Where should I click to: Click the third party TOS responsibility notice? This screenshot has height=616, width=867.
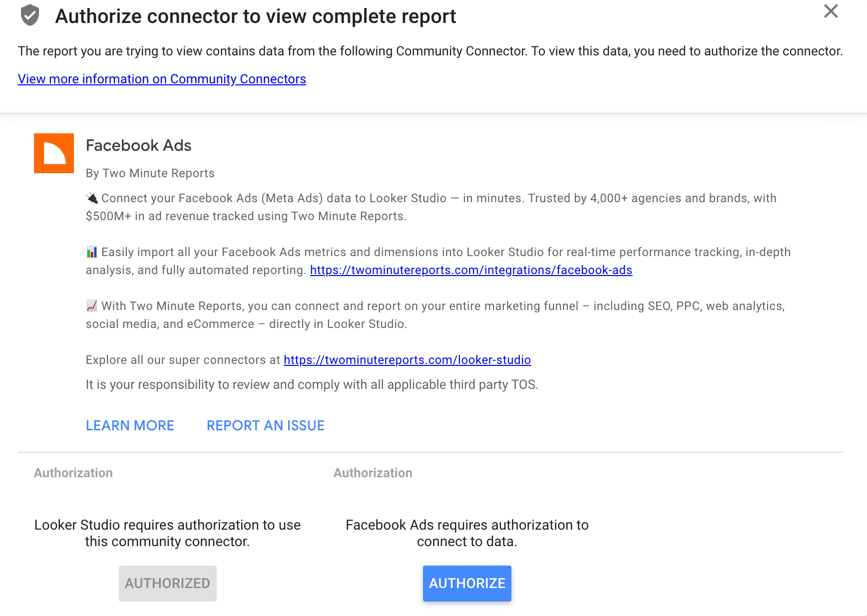(x=312, y=384)
